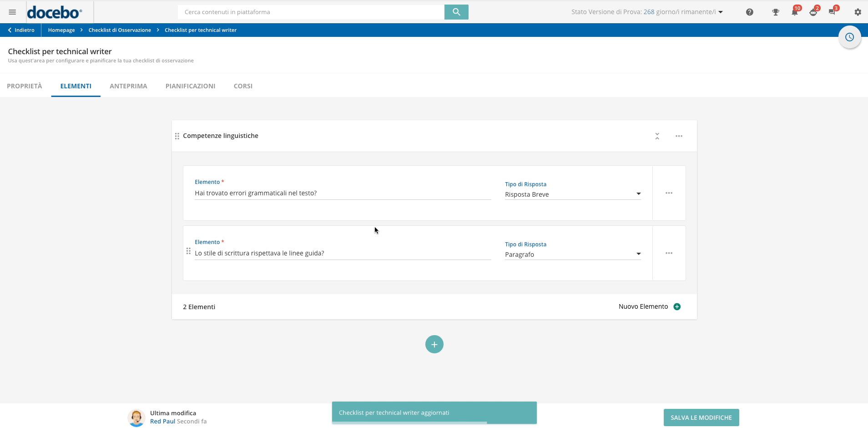
Task: Click Checklist per technical writer breadcrumb
Action: (x=201, y=30)
